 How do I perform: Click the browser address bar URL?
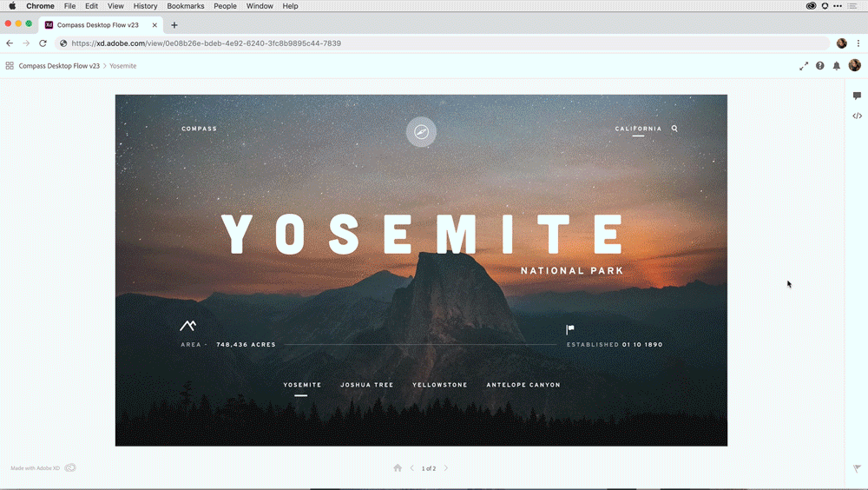click(206, 43)
